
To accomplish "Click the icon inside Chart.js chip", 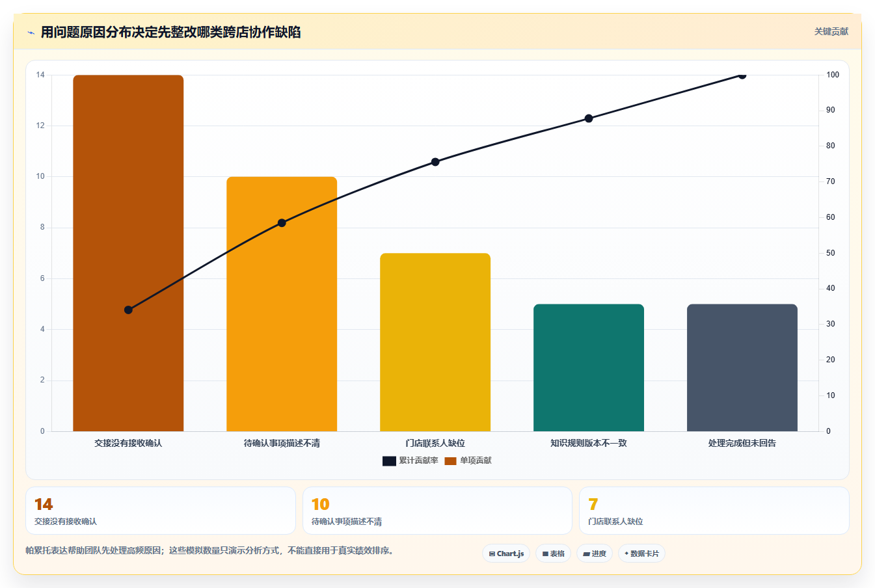I will pos(492,554).
